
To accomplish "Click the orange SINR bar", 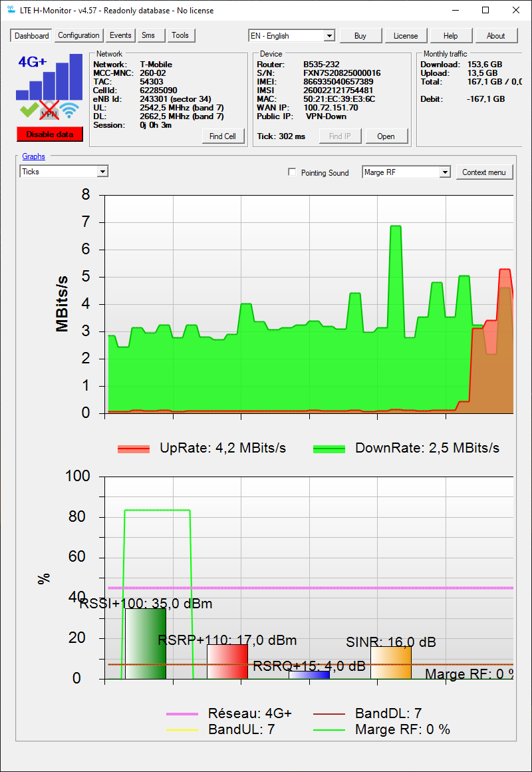I will click(x=391, y=663).
